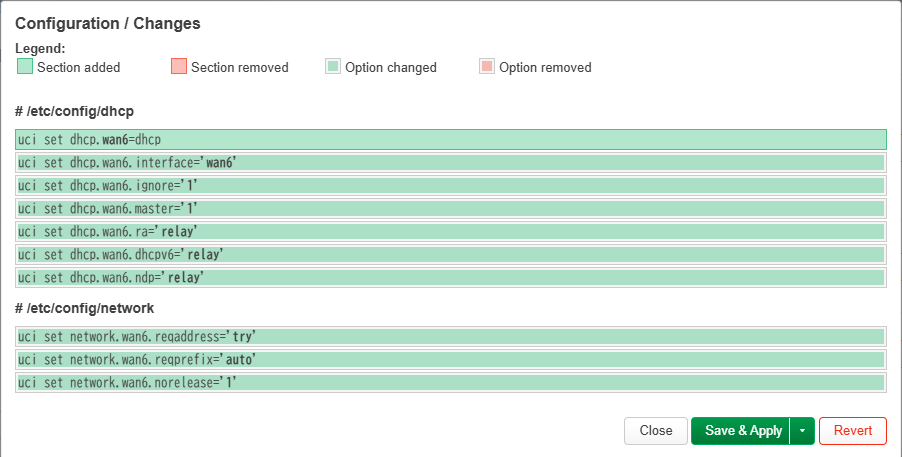Image resolution: width=902 pixels, height=457 pixels.
Task: Click the Revert button
Action: [x=853, y=431]
